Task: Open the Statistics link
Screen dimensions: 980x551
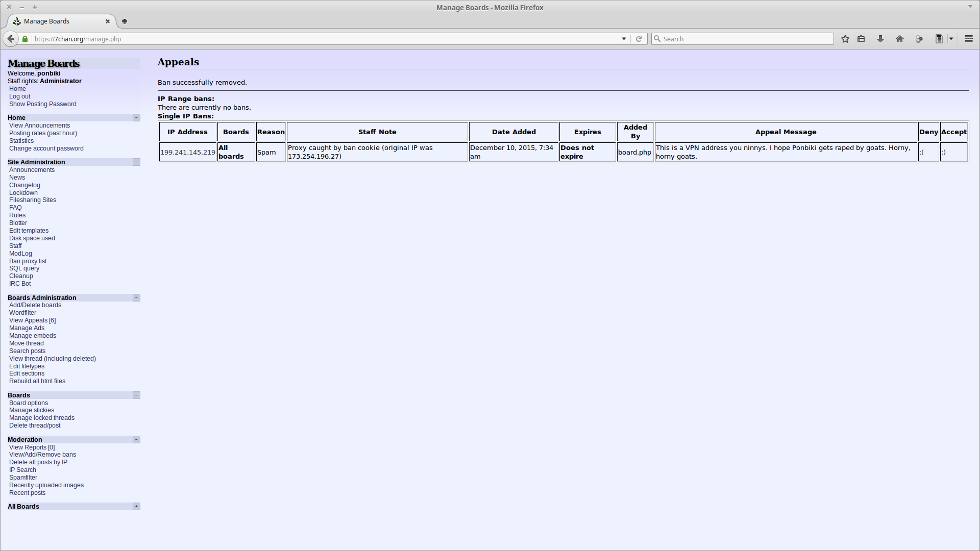Action: tap(21, 141)
